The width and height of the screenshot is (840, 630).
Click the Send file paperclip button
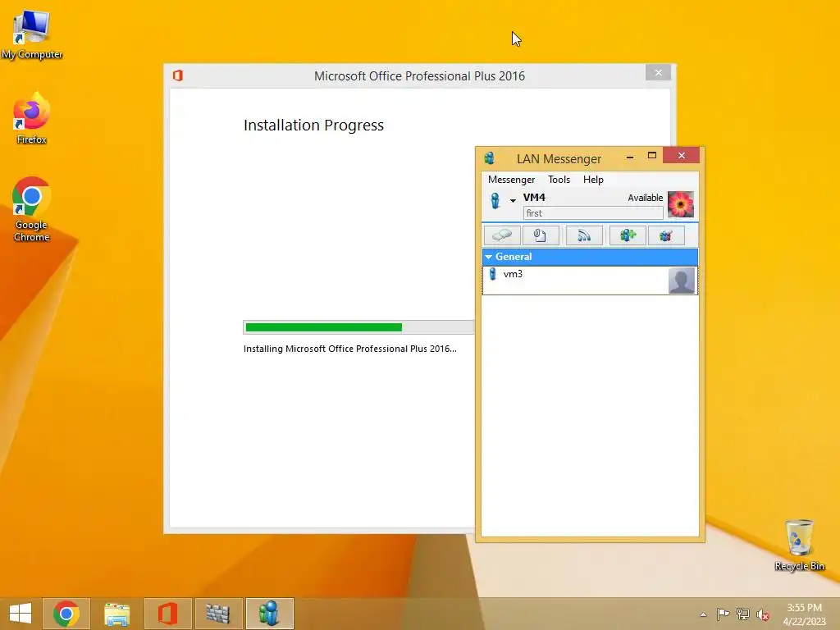coord(541,235)
